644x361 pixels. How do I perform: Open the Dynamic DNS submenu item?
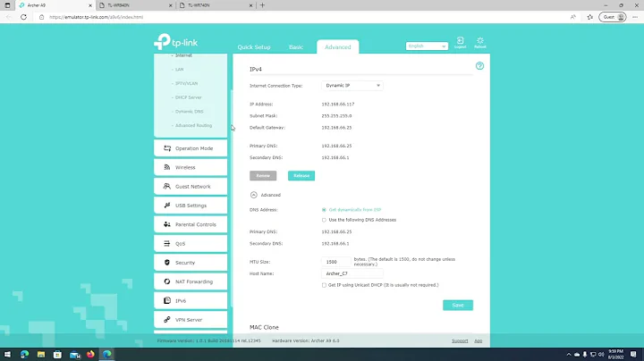[189, 111]
